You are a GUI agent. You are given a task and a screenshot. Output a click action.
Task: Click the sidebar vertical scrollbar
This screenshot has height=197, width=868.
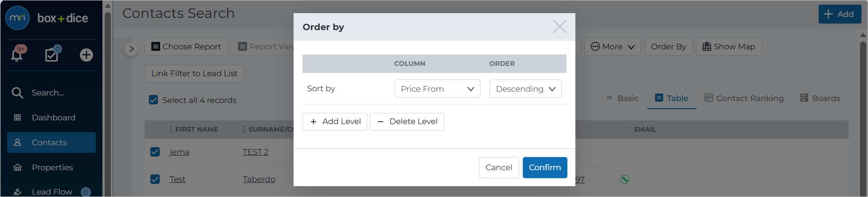(x=108, y=99)
